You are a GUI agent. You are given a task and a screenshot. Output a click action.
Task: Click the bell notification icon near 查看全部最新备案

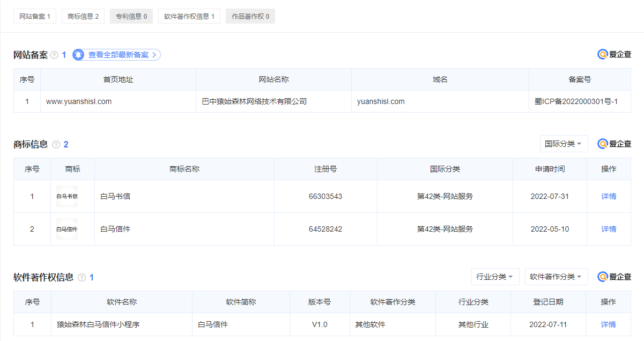[x=79, y=55]
